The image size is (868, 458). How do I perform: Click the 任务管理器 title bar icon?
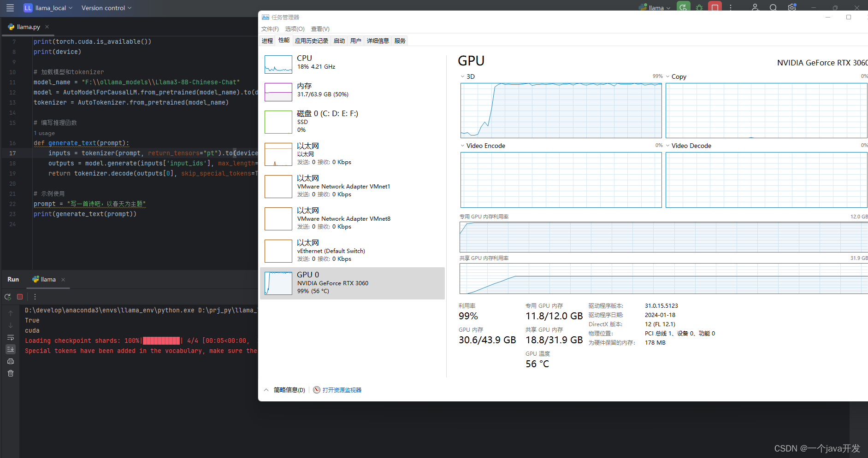tap(266, 17)
